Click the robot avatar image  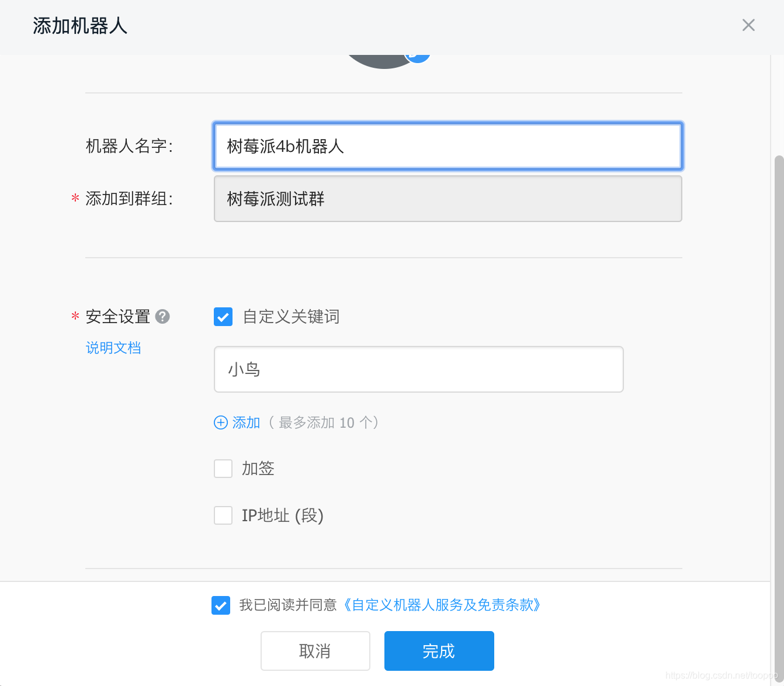tap(383, 61)
